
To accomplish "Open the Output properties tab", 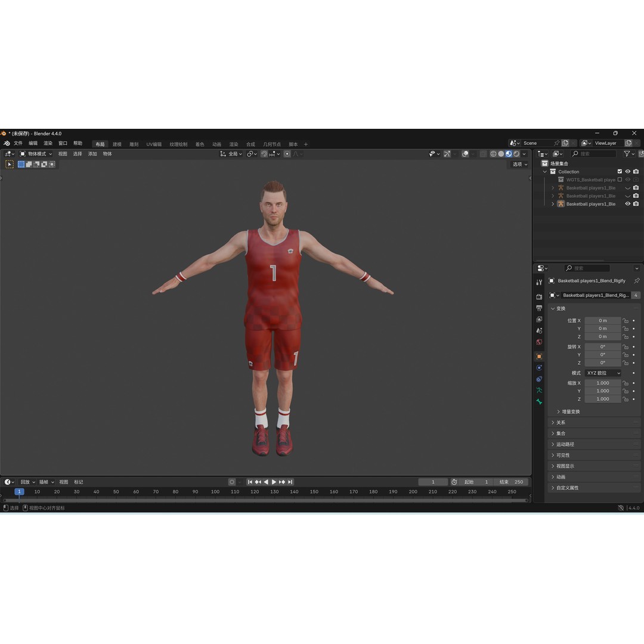I will (x=539, y=308).
